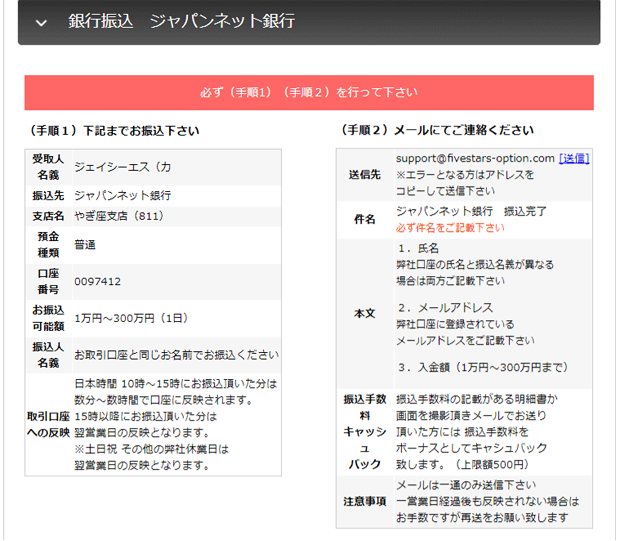This screenshot has width=620, height=541.
Task: Select account number 0097412
Action: [x=98, y=282]
